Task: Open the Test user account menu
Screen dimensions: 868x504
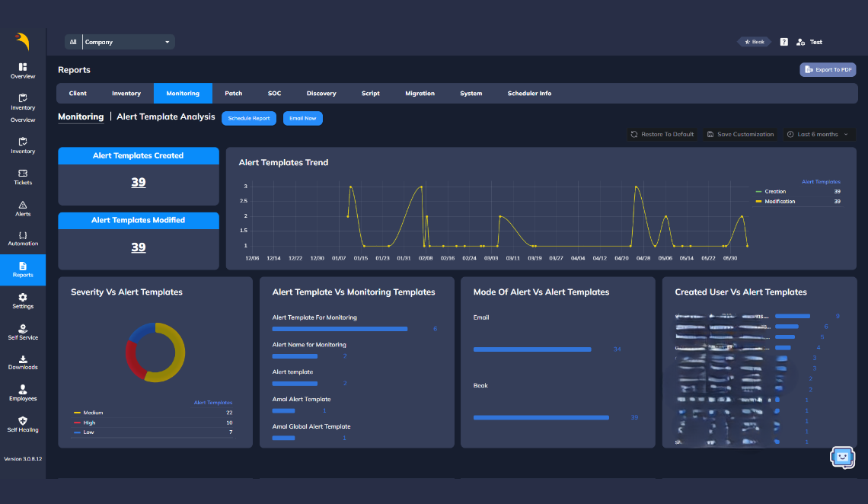Action: click(809, 42)
